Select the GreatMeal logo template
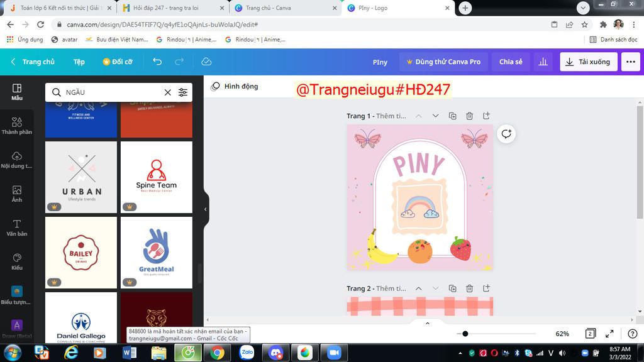The width and height of the screenshot is (644, 362). click(157, 253)
